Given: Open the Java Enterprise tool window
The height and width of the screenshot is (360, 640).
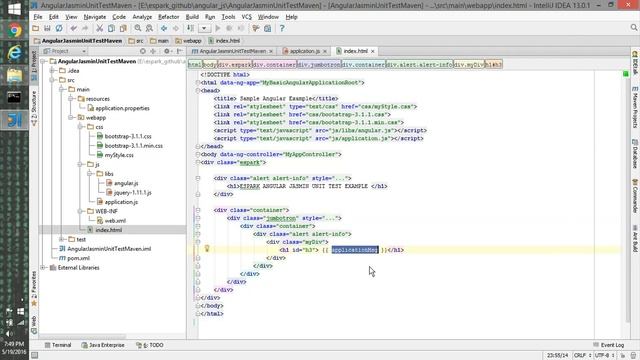Looking at the screenshot, I should [103, 345].
